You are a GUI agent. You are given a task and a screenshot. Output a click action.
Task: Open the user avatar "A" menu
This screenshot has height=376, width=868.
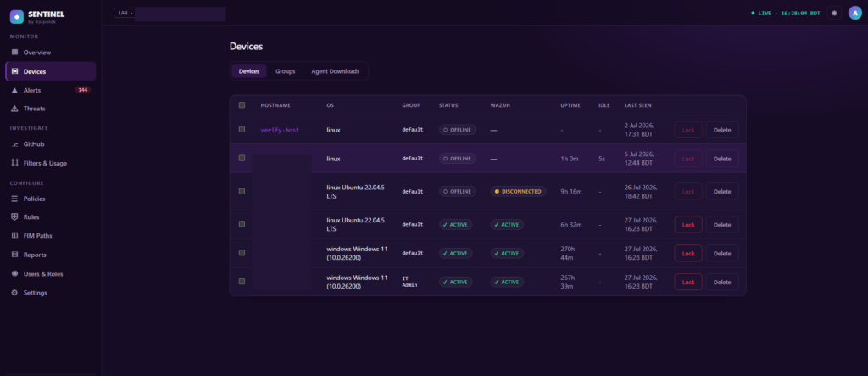point(855,13)
